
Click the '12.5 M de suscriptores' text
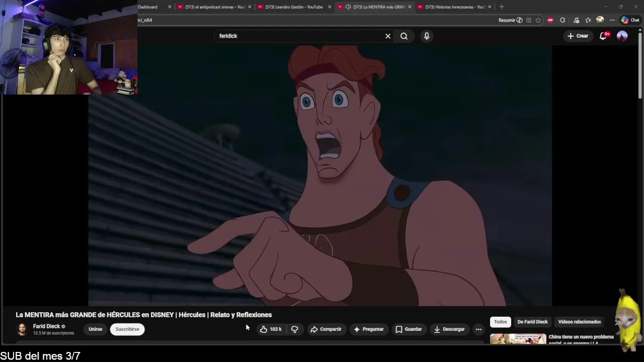[x=53, y=333]
